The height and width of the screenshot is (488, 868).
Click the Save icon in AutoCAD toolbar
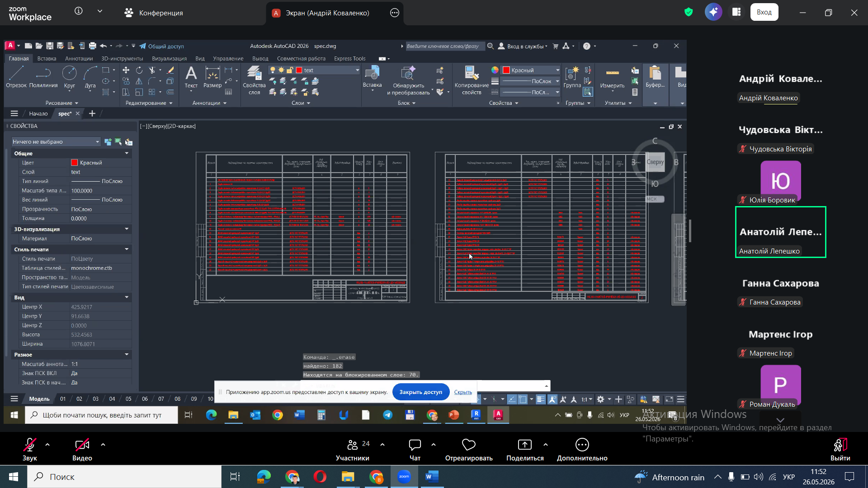tap(50, 46)
